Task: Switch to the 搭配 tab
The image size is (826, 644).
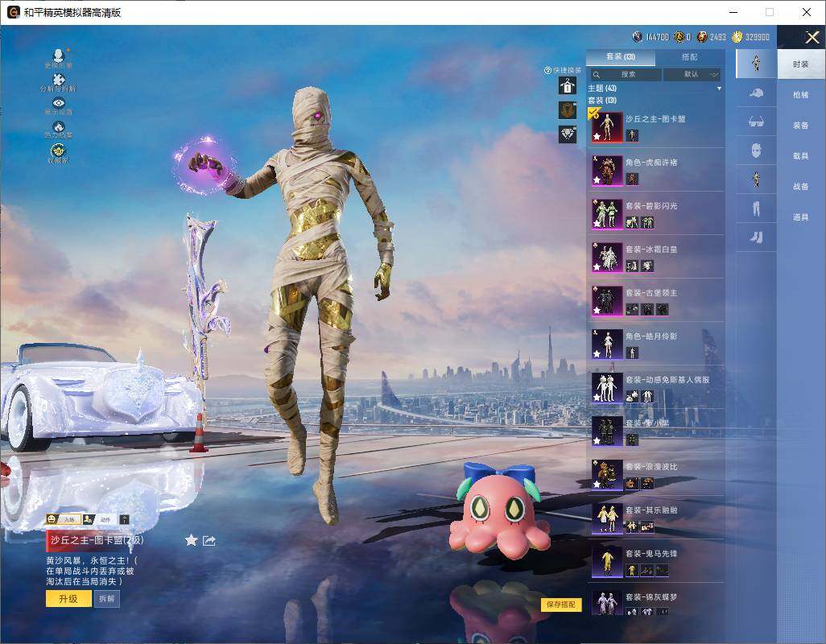Action: click(x=690, y=57)
